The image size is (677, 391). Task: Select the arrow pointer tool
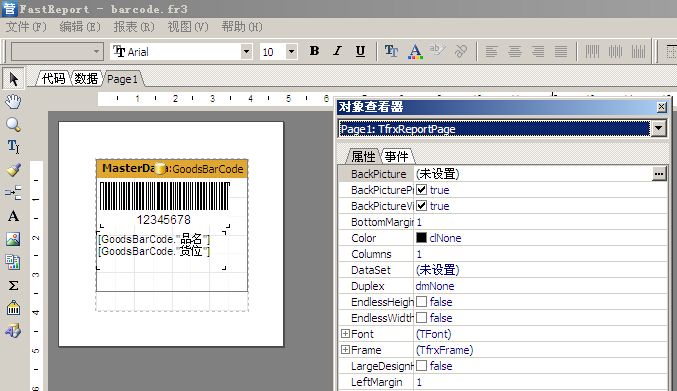tap(13, 79)
